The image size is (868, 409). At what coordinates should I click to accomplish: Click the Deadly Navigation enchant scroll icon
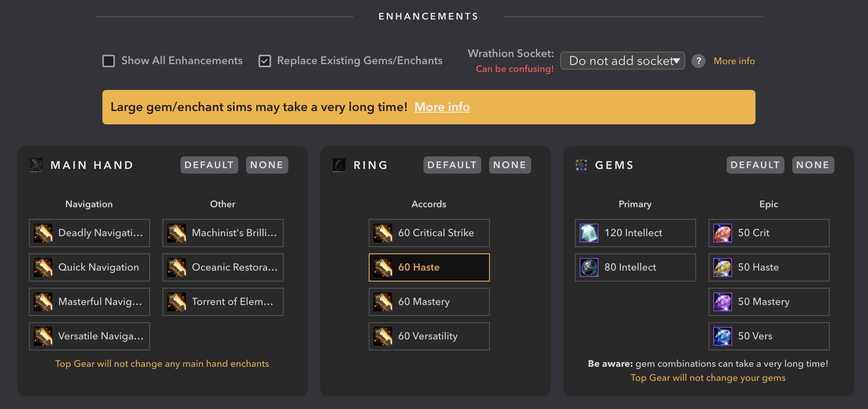[x=43, y=233]
